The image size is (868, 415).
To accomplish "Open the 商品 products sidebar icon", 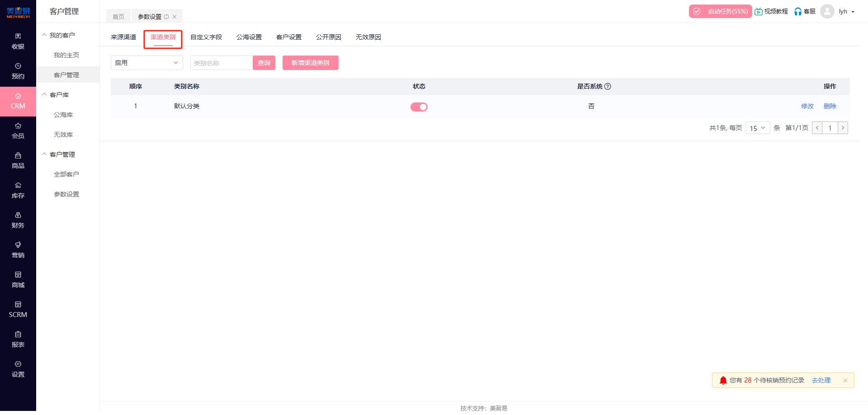I will pos(18,160).
